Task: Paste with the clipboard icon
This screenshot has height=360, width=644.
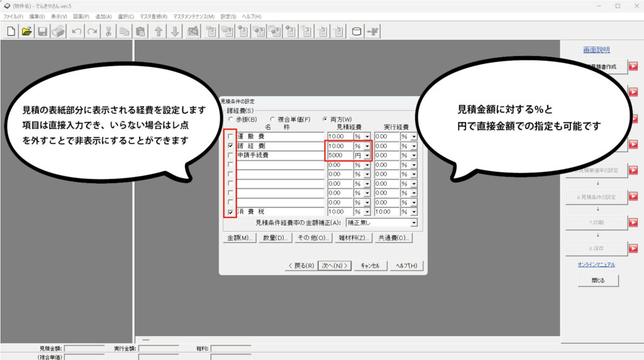Action: pos(140,31)
